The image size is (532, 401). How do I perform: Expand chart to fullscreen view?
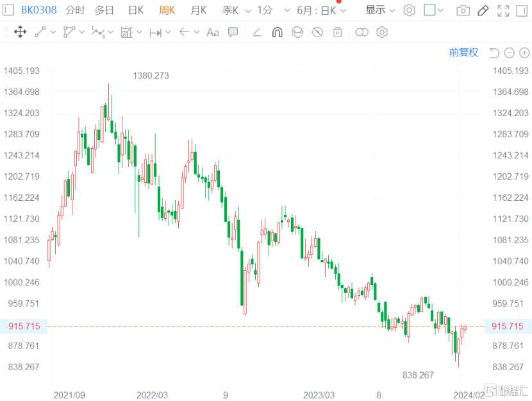tap(503, 11)
